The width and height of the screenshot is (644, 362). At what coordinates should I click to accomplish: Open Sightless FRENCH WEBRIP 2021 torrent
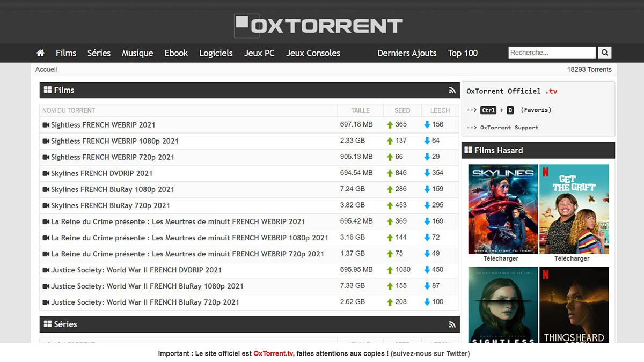(103, 125)
